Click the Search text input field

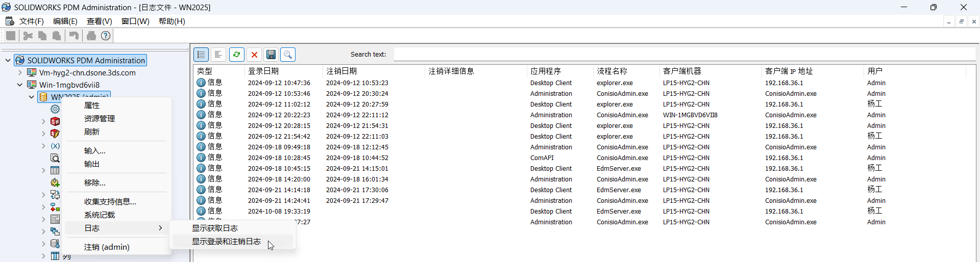684,55
